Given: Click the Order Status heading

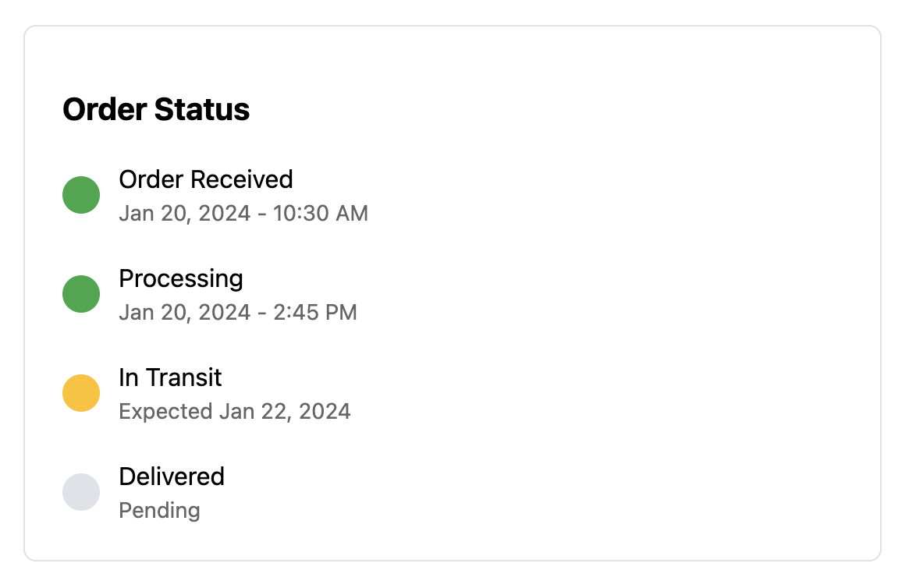Looking at the screenshot, I should [156, 109].
